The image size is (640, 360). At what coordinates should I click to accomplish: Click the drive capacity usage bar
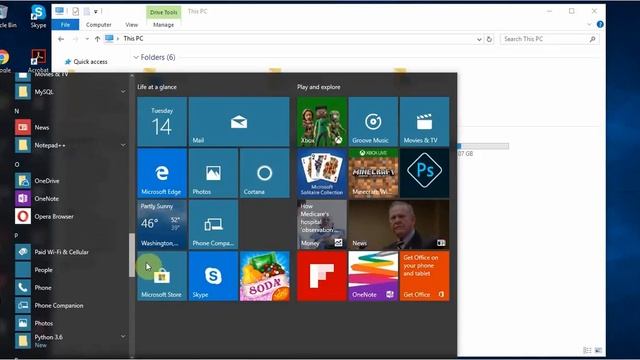[x=483, y=146]
